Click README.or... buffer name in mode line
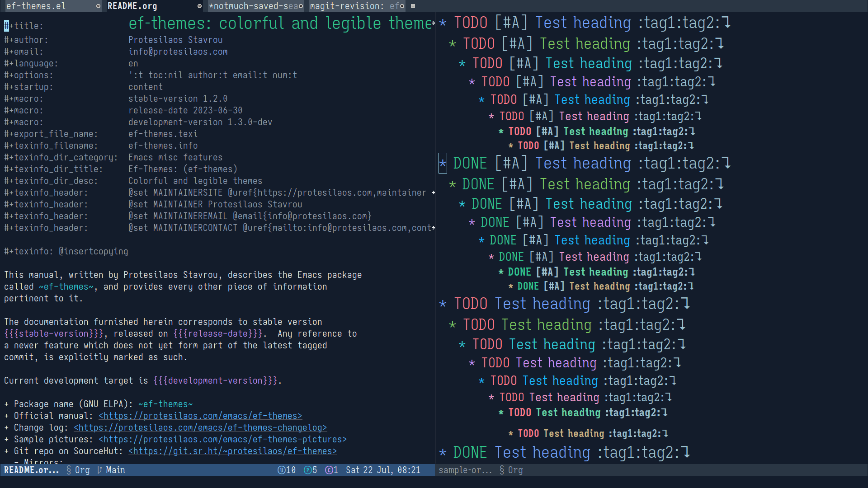This screenshot has height=488, width=868. (x=32, y=470)
